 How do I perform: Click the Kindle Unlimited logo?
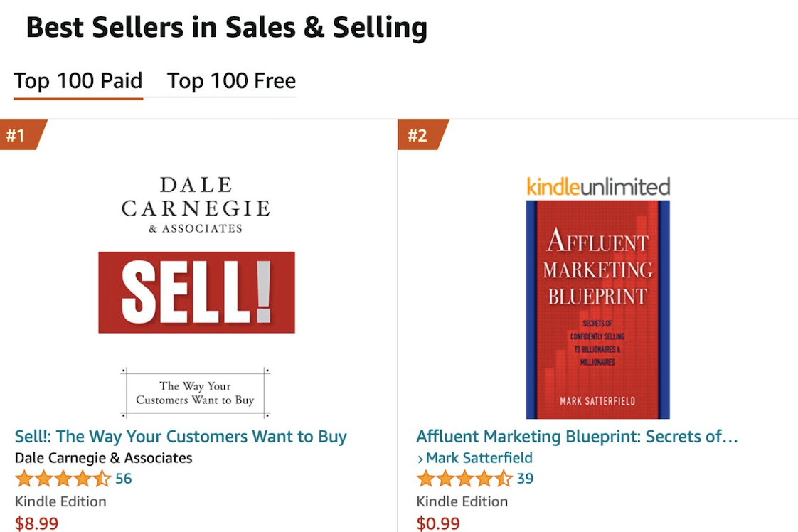tap(598, 186)
